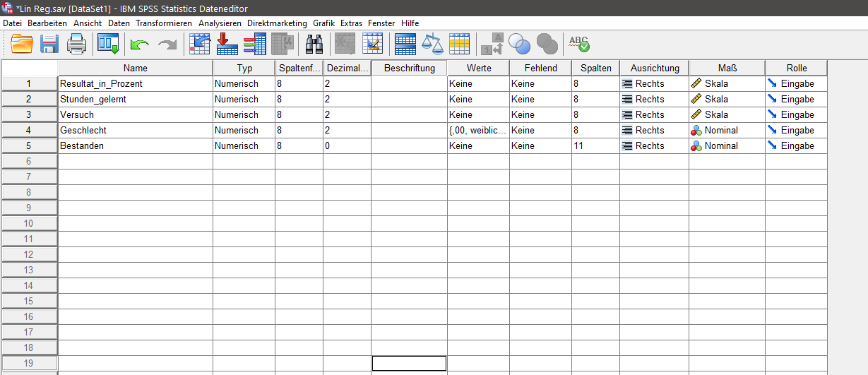Viewport: 868px width, 375px height.
Task: Run spell check with the ABC icon
Action: click(x=579, y=44)
